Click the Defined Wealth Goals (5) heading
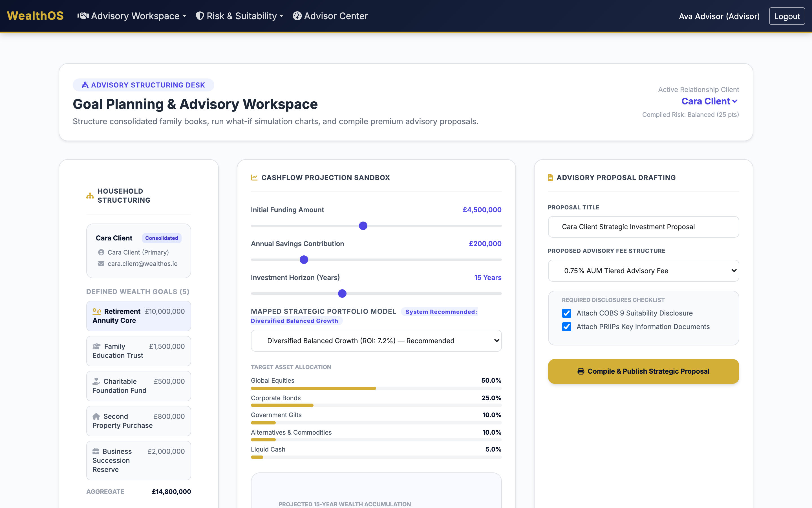Image resolution: width=812 pixels, height=508 pixels. 138,292
